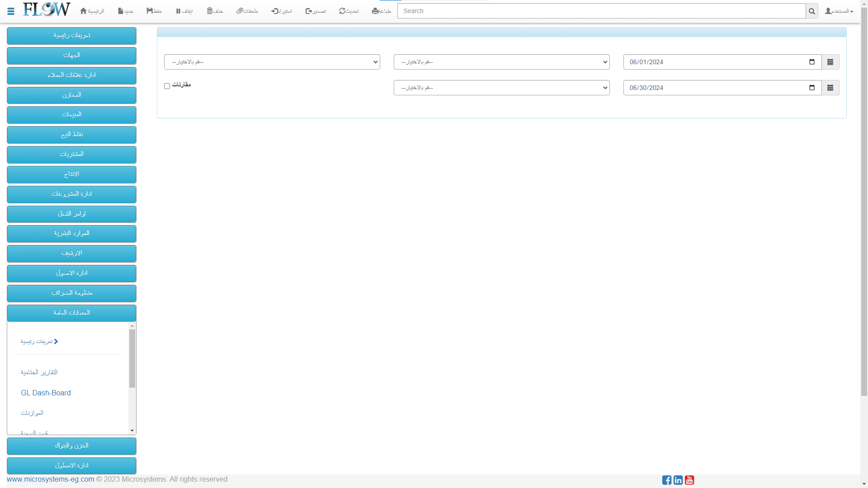Open calendar picker beside 06/01/2024 date
The height and width of the screenshot is (488, 868).
pyautogui.click(x=830, y=62)
